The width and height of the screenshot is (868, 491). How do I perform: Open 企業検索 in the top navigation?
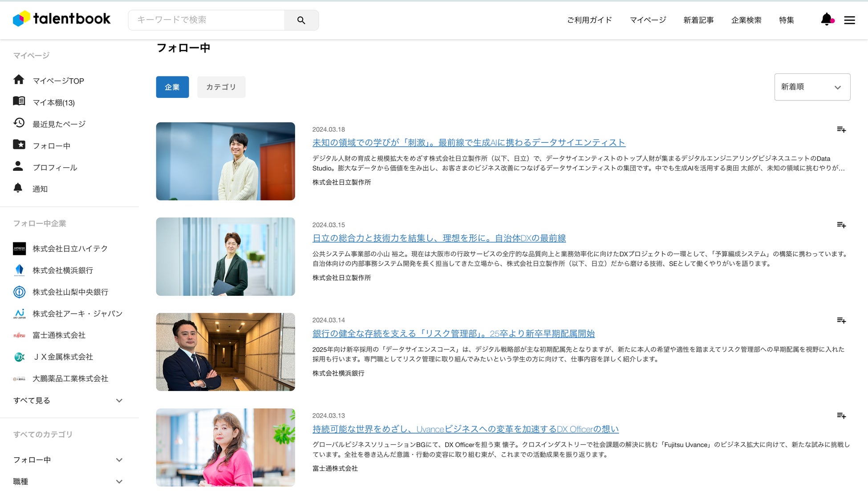pyautogui.click(x=746, y=20)
